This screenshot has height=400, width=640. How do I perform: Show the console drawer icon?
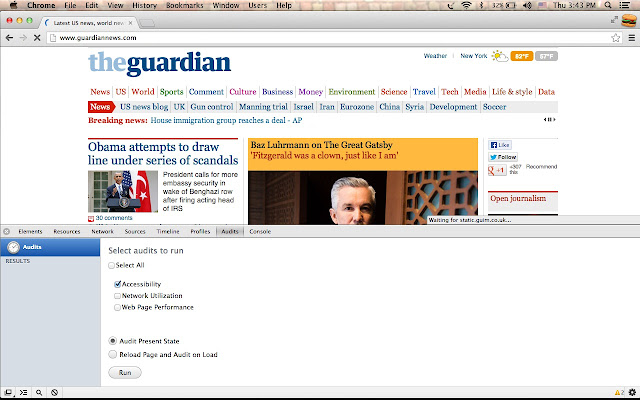point(23,392)
